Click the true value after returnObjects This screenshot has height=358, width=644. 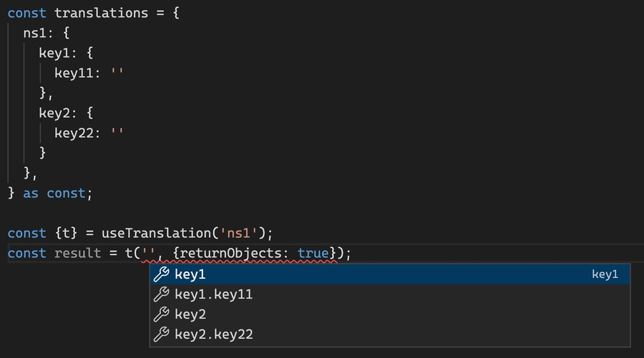313,253
